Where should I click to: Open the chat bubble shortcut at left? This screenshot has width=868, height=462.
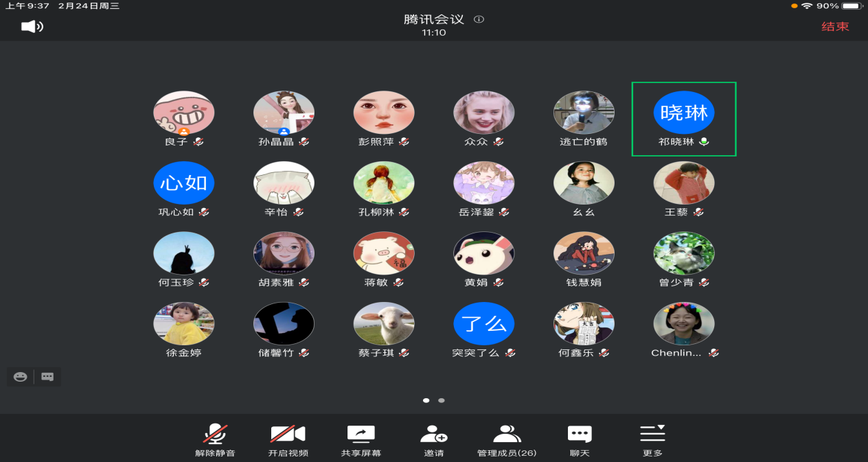click(47, 376)
